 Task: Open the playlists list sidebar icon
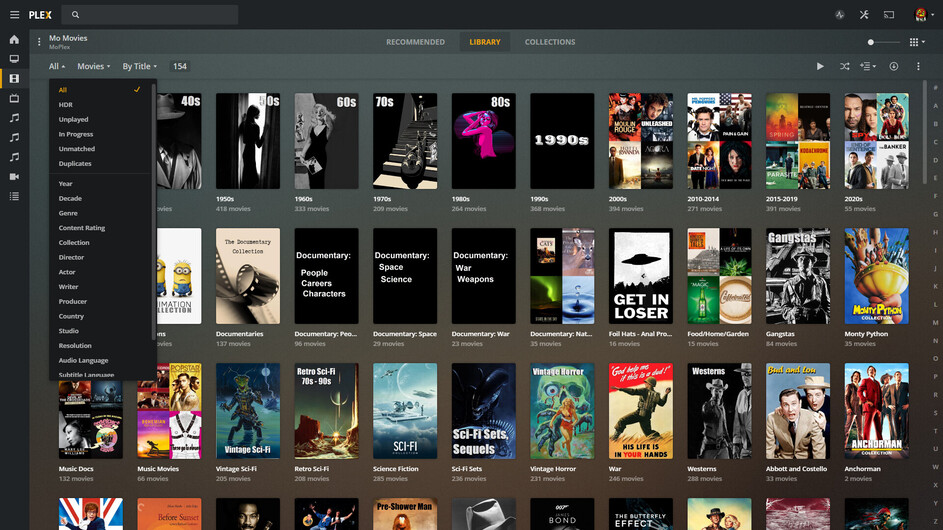14,196
